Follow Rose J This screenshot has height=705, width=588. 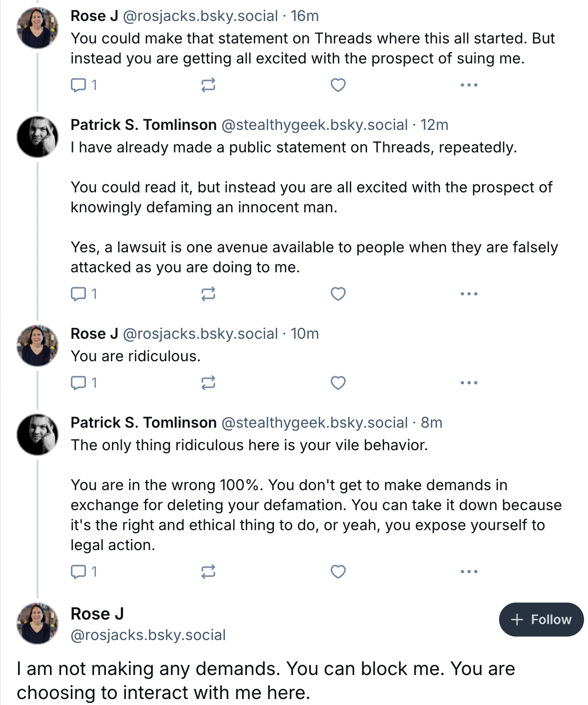pos(541,620)
